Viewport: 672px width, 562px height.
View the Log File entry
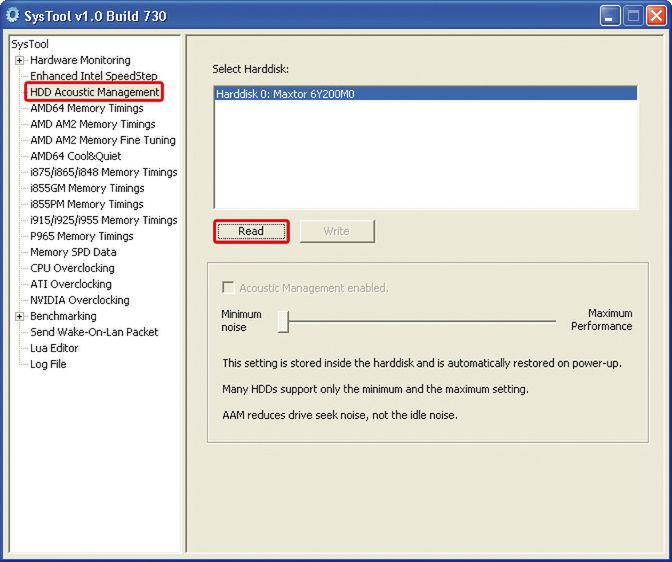point(48,364)
